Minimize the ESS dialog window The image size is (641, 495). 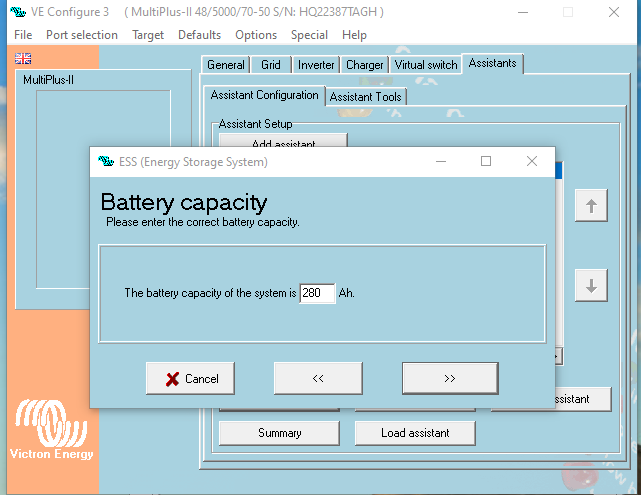pyautogui.click(x=441, y=161)
